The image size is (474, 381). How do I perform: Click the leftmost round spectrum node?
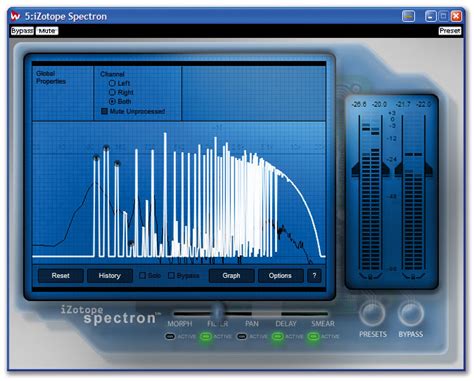pos(96,158)
